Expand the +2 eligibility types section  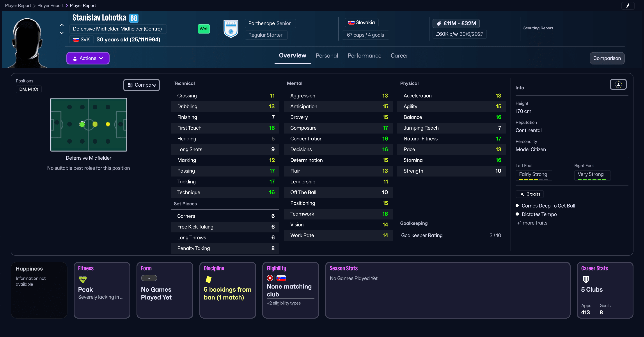284,303
